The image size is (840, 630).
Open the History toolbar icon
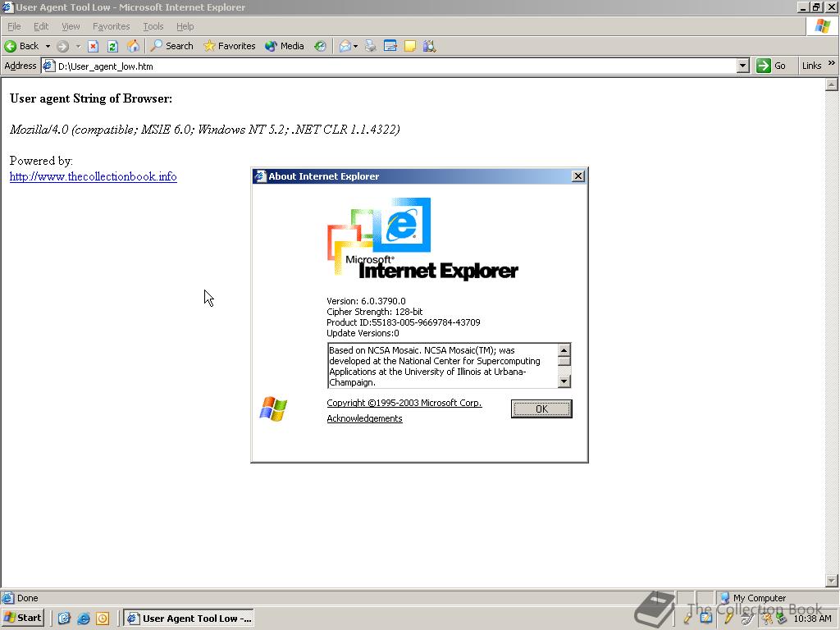pyautogui.click(x=320, y=46)
